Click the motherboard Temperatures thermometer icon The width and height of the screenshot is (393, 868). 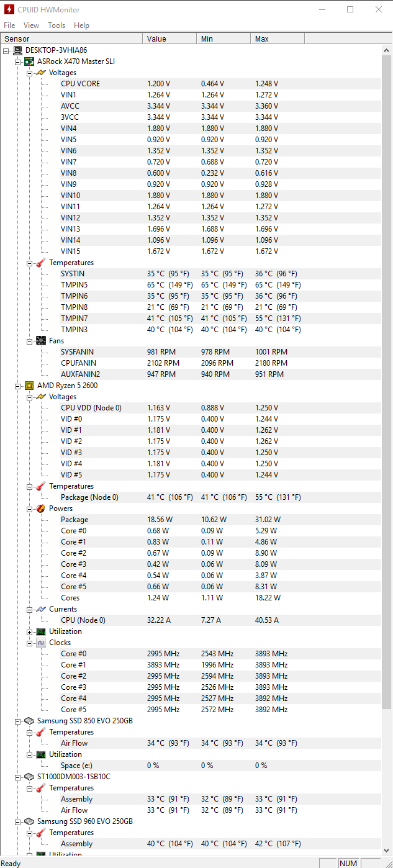(41, 263)
